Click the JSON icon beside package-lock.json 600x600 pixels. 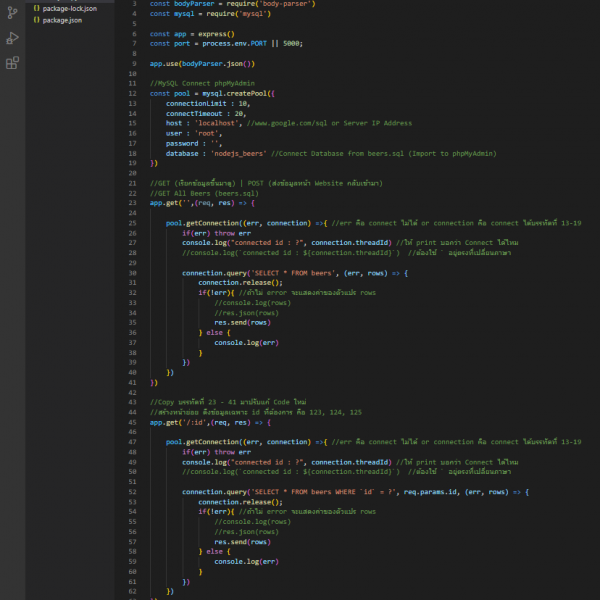coord(37,8)
